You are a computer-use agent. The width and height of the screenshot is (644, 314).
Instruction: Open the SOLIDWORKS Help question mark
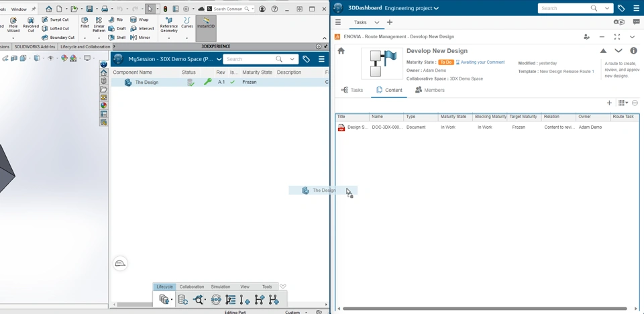[275, 9]
